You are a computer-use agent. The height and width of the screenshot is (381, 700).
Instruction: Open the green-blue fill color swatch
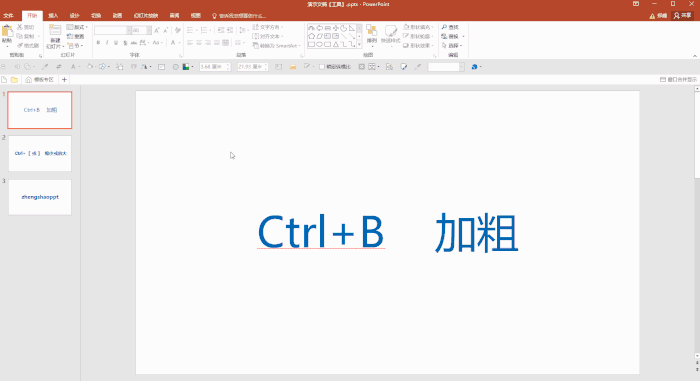click(x=186, y=67)
